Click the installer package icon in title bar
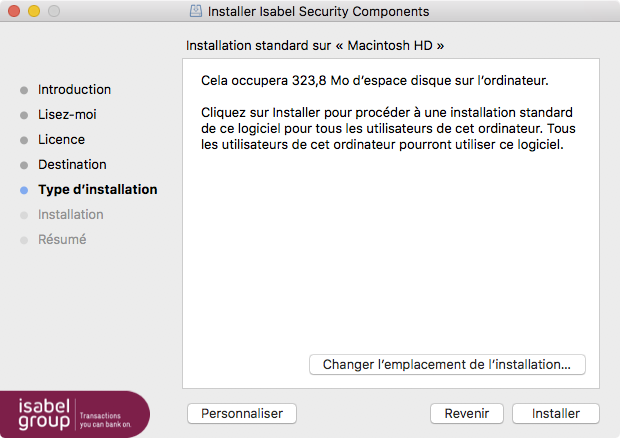Screen dimensions: 620x438 [x=196, y=11]
